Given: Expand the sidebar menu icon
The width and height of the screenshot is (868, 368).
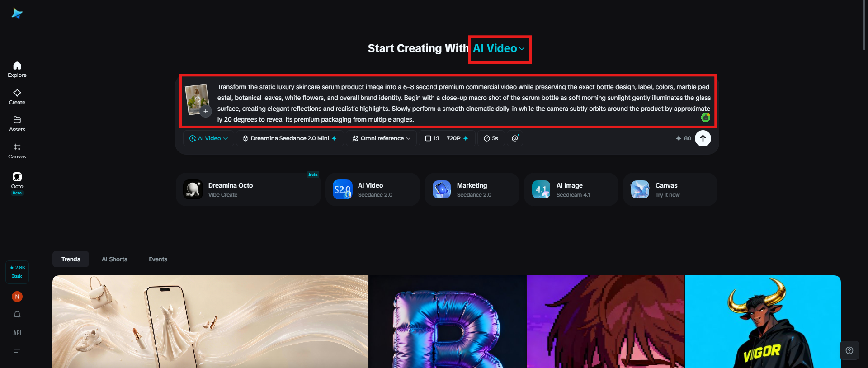Looking at the screenshot, I should [17, 351].
